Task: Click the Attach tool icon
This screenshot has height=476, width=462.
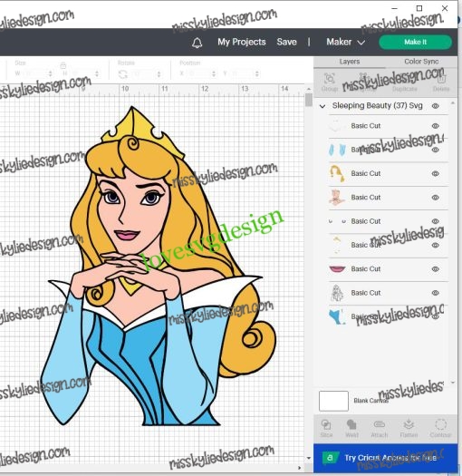Action: (380, 424)
